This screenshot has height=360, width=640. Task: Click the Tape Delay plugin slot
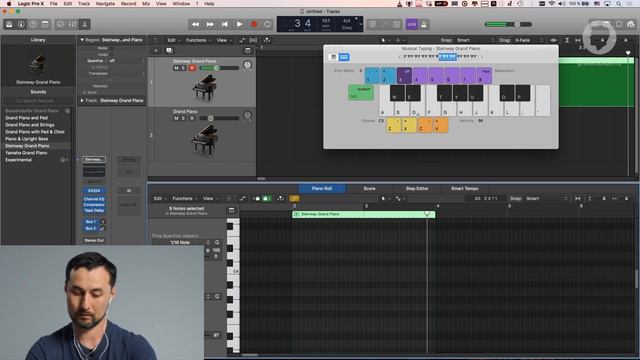tap(94, 211)
